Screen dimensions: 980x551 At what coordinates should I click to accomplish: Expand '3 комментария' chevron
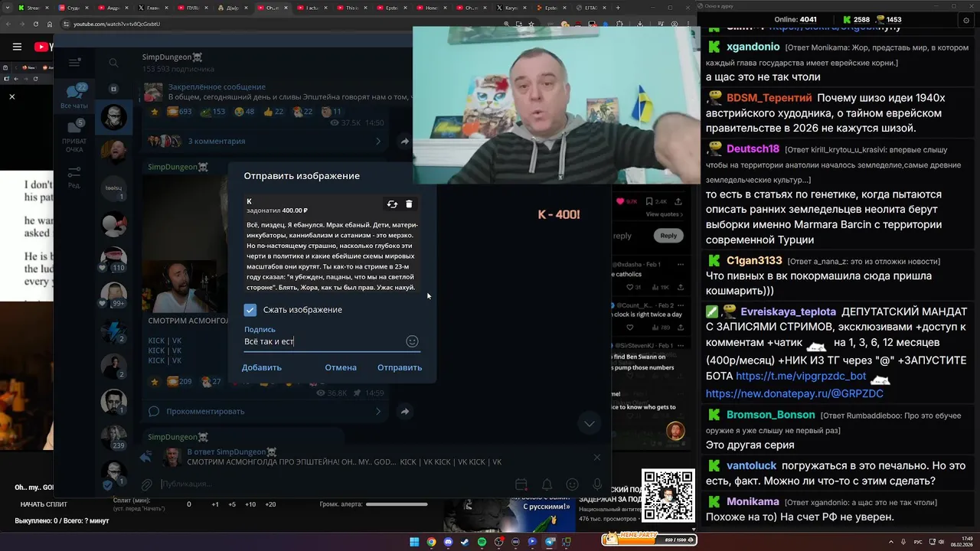tap(378, 142)
